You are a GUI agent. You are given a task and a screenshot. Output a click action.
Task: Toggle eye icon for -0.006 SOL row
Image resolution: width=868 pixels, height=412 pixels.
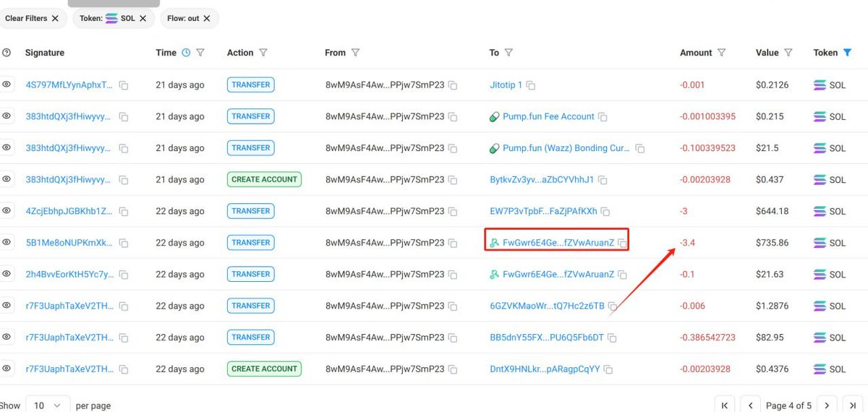pos(7,306)
